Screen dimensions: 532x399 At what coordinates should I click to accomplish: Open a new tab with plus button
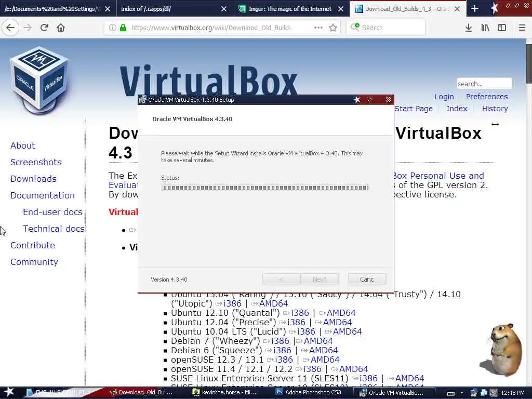pos(475,8)
